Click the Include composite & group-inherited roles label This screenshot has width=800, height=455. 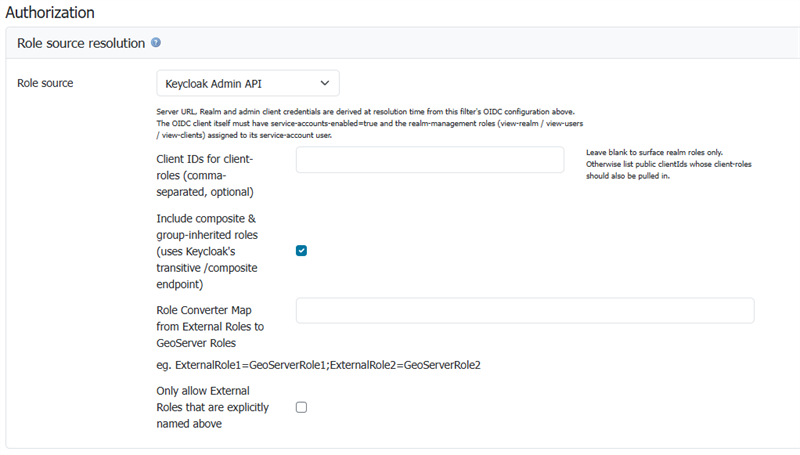click(207, 251)
